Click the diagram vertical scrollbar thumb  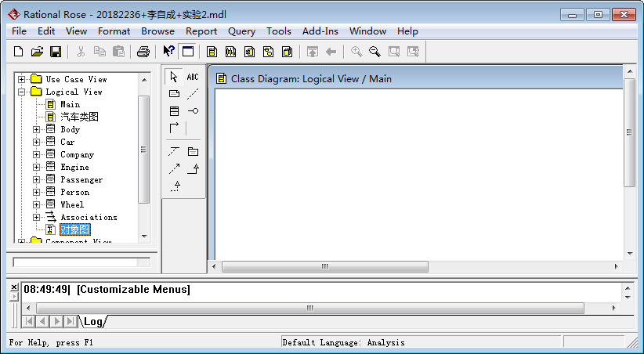pos(629,132)
